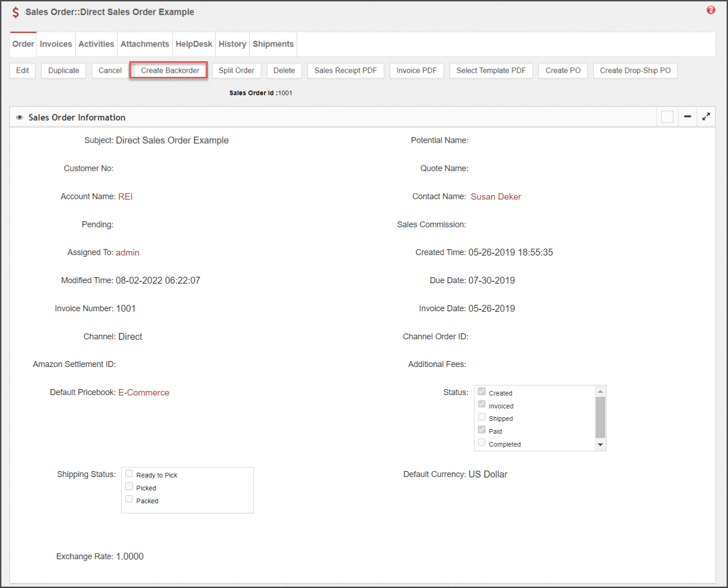Viewport: 728px width, 588px height.
Task: Click the Due Date value 07-30-2019
Action: (x=492, y=280)
